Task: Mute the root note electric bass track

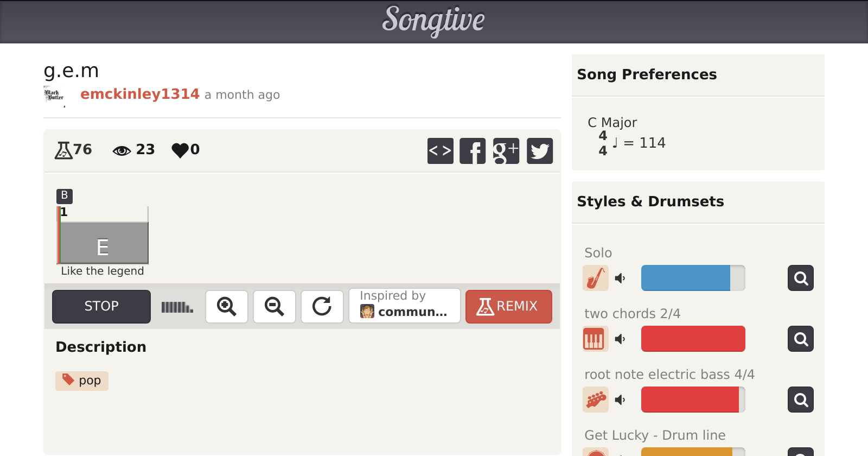Action: coord(620,400)
